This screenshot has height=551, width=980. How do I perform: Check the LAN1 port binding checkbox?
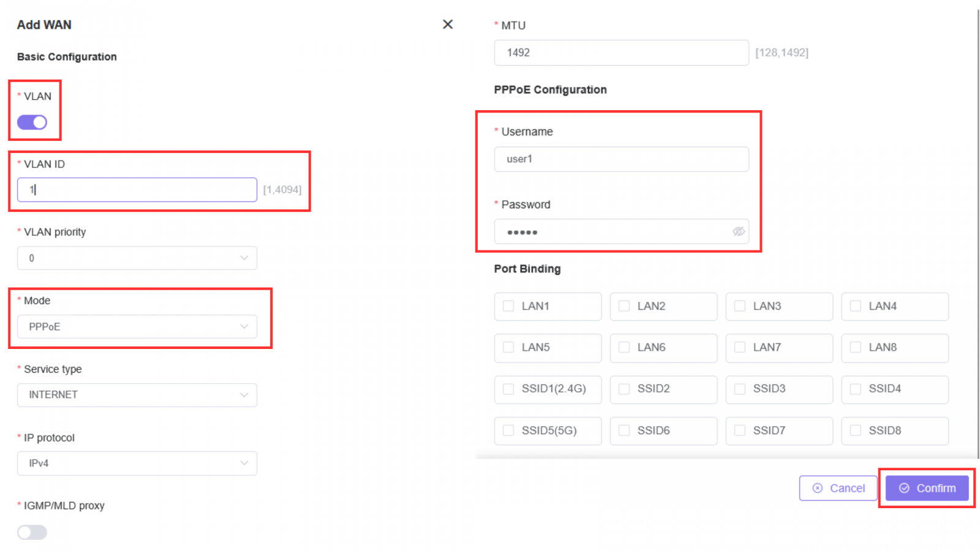coord(508,306)
